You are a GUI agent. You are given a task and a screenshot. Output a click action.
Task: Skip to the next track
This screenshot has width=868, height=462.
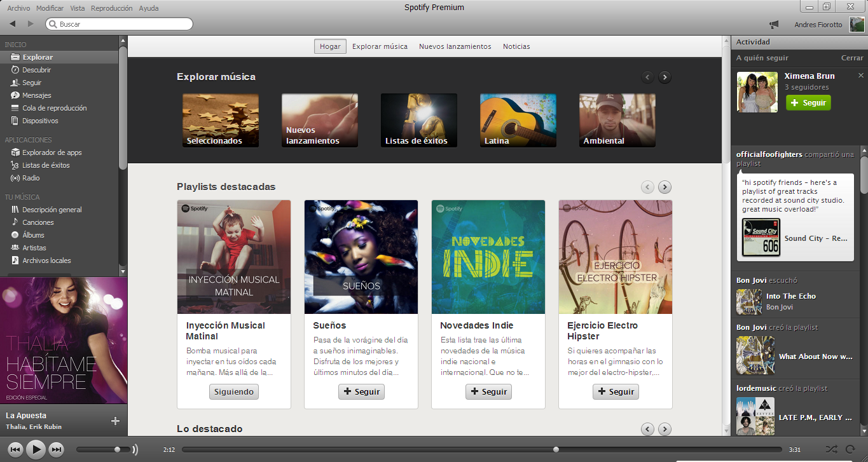pyautogui.click(x=57, y=450)
